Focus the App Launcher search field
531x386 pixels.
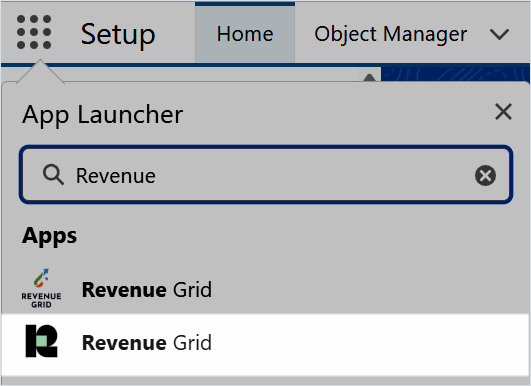tap(266, 175)
